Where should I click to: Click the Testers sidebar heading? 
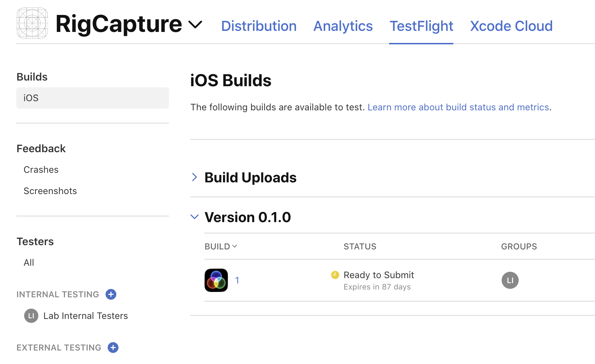click(35, 242)
